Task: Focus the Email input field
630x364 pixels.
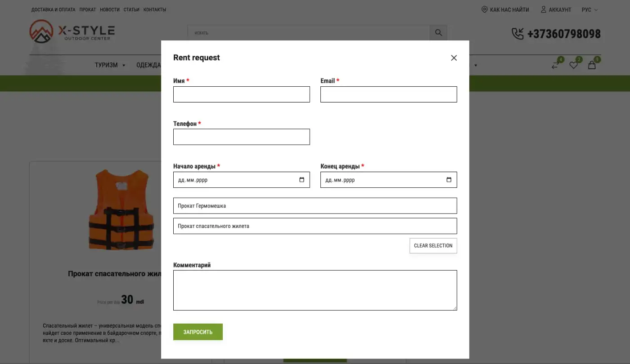Action: [x=389, y=94]
